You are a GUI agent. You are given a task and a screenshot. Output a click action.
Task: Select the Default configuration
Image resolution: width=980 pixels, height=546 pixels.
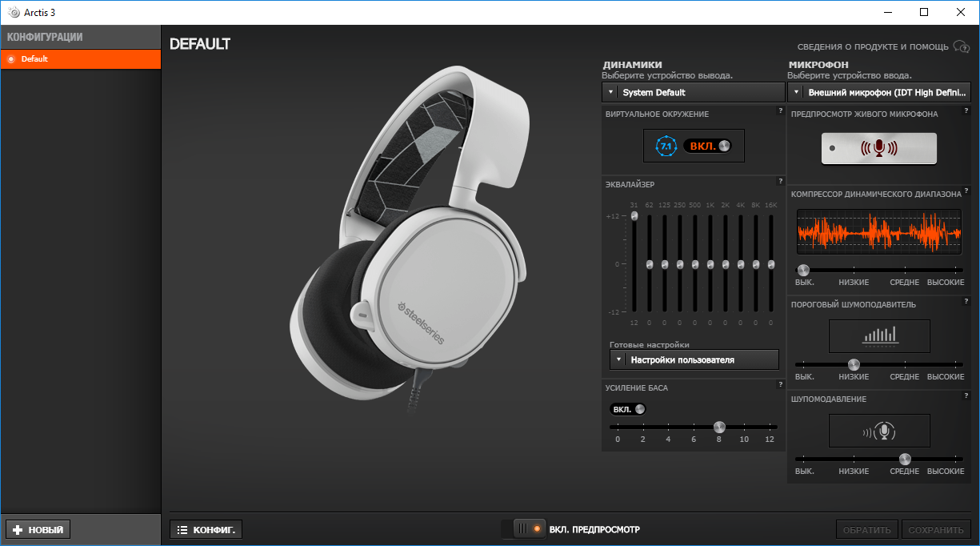(81, 59)
